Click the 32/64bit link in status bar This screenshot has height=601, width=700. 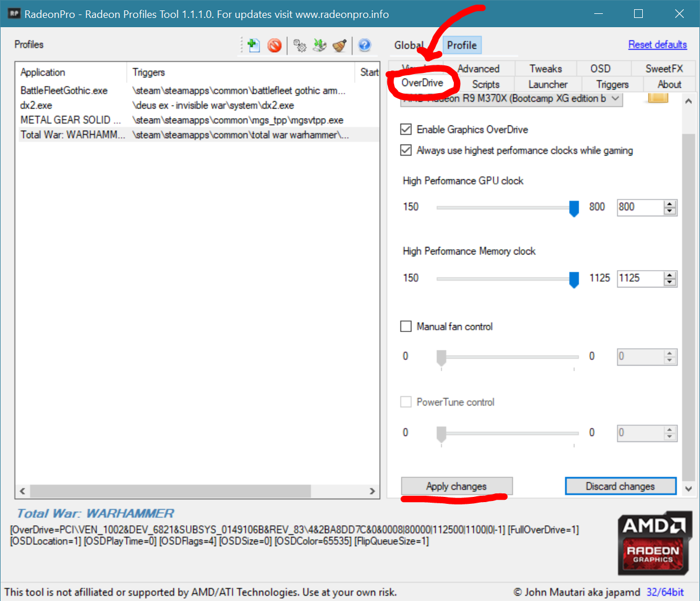665,592
